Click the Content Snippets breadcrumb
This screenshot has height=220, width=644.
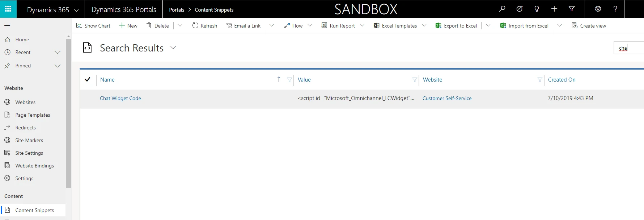214,10
